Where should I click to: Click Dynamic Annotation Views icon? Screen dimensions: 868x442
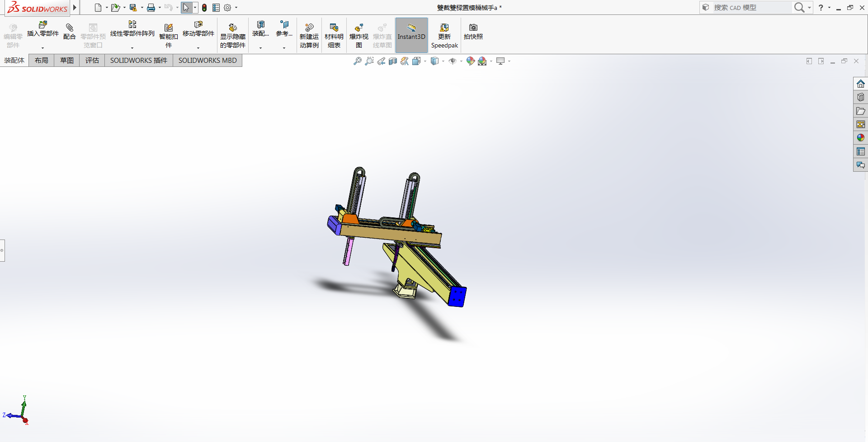click(404, 61)
